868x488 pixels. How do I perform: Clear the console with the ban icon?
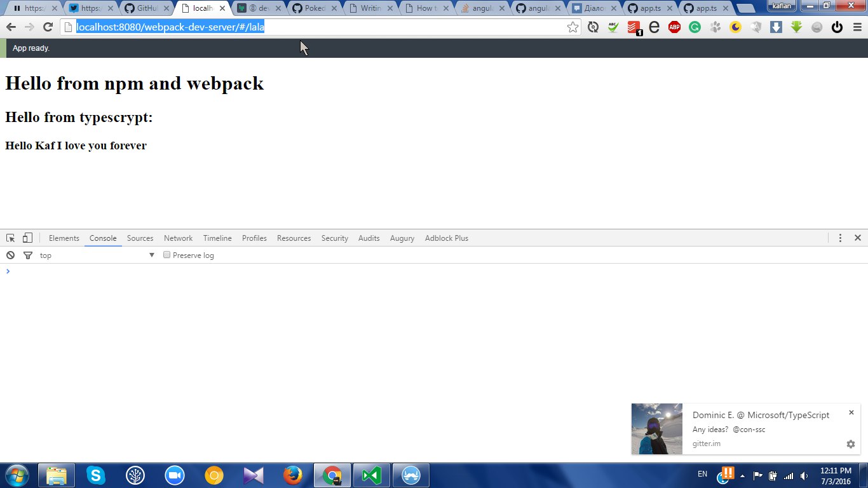pos(10,255)
